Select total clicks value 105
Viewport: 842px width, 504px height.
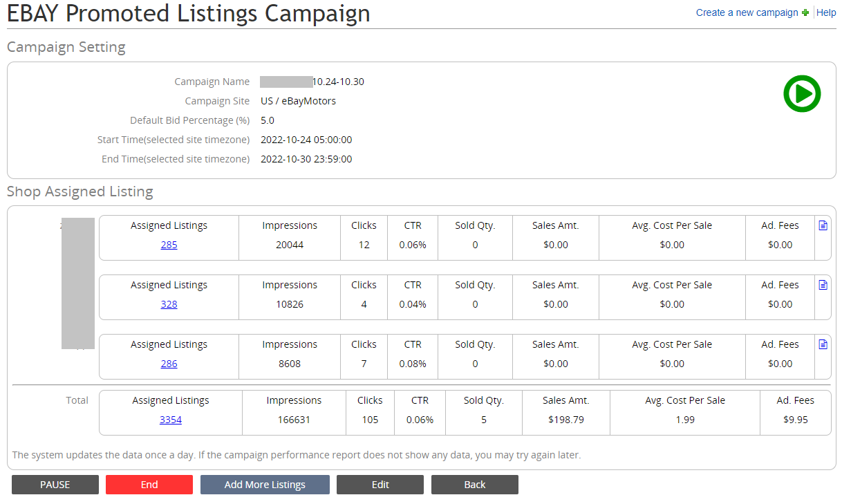(370, 420)
